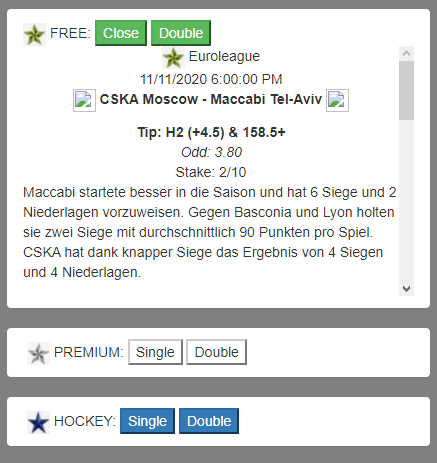Click the Maccabi Tel-Aviv team logo image

pyautogui.click(x=337, y=100)
